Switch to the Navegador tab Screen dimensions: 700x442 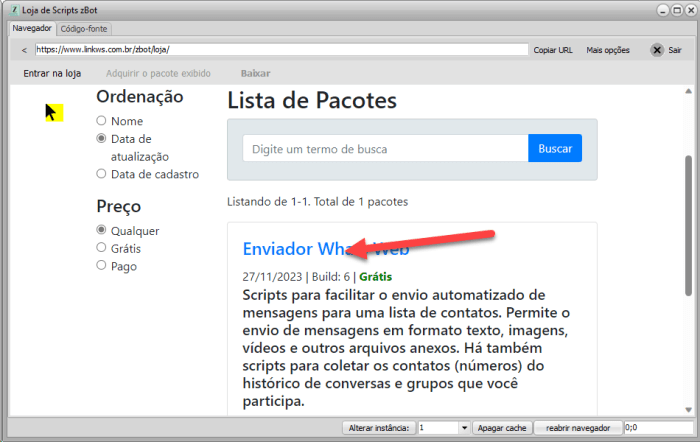(32, 28)
